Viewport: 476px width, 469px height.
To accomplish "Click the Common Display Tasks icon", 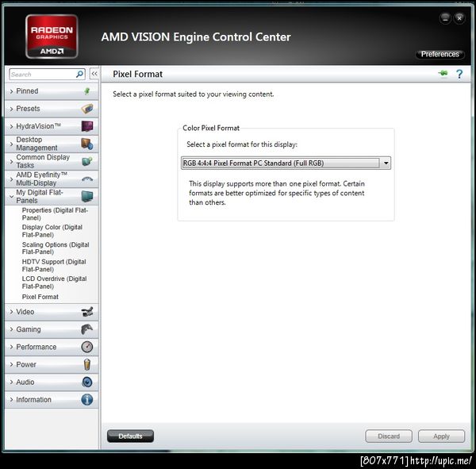I will tap(87, 161).
